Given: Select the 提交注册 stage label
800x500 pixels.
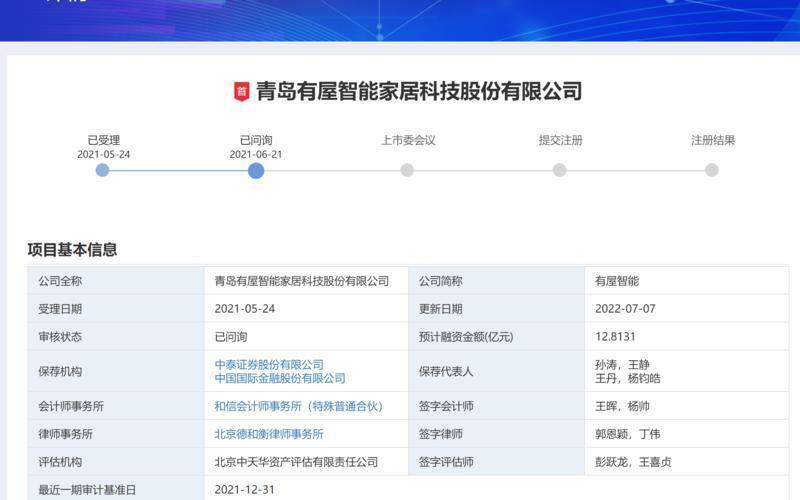Looking at the screenshot, I should [x=561, y=140].
